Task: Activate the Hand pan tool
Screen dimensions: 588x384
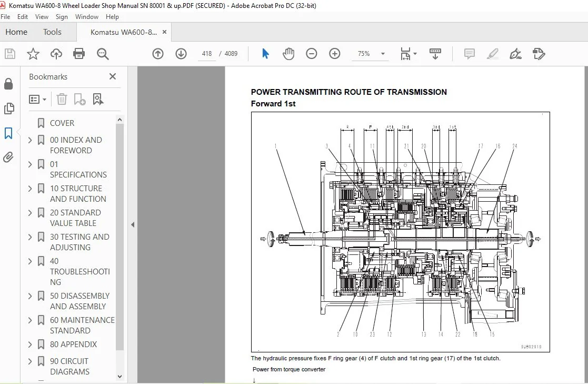Action: 288,54
